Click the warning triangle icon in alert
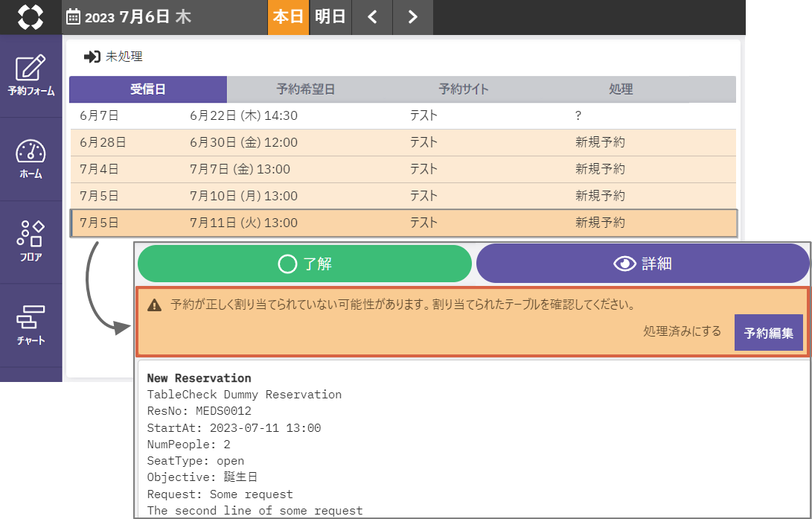The image size is (812, 519). coord(154,305)
